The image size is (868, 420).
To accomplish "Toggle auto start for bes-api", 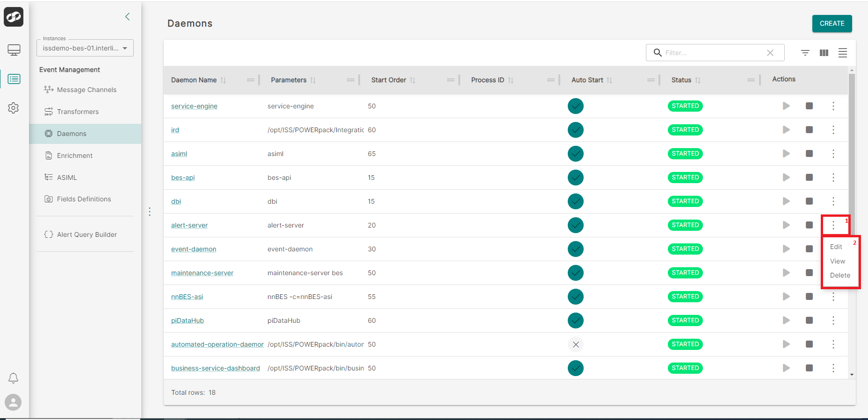I will [x=576, y=178].
